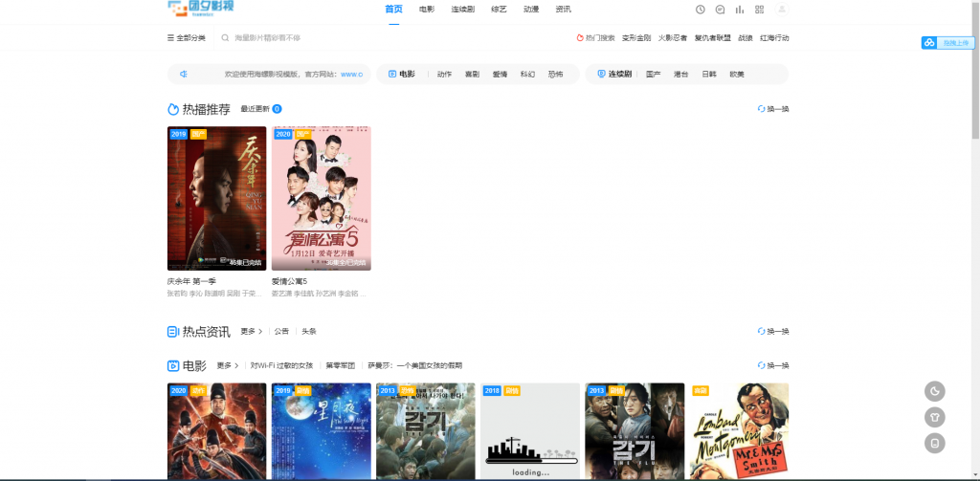980x481 pixels.
Task: Select the 动漫 navigation tab
Action: point(531,10)
